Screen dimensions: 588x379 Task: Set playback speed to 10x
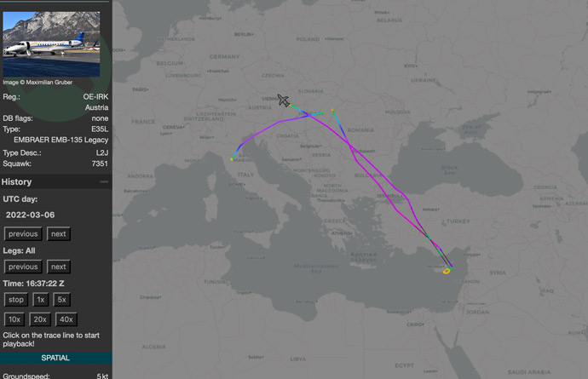pos(14,319)
